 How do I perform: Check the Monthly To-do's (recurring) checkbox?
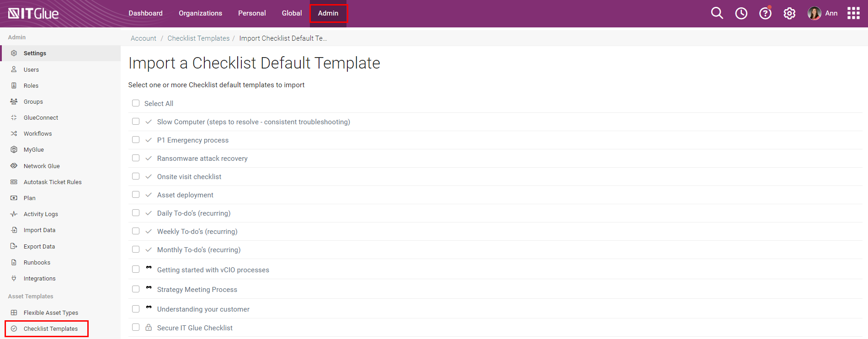[x=136, y=249]
